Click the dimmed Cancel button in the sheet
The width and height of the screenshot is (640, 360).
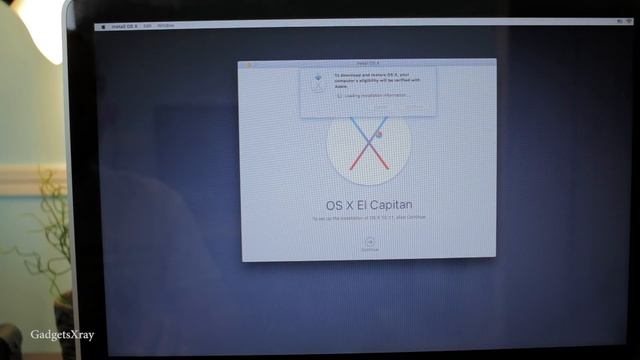click(x=382, y=107)
